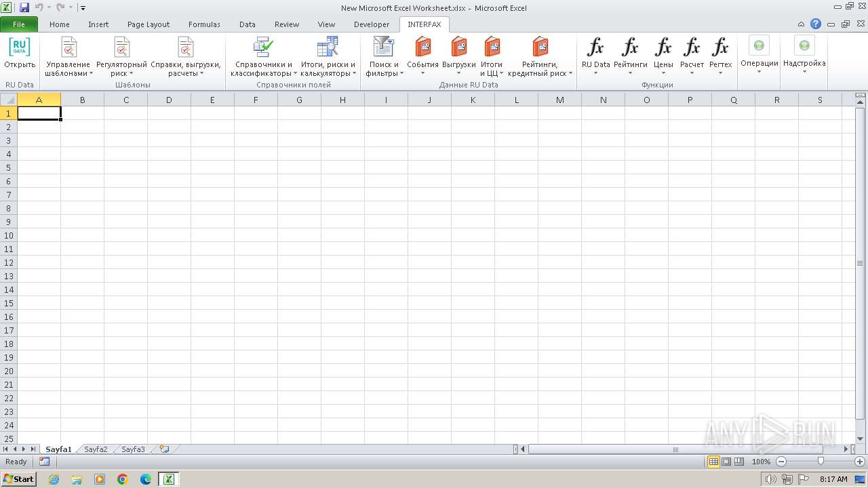Open the taskbar volume control
Viewport: 868px width, 488px height.
point(771,479)
